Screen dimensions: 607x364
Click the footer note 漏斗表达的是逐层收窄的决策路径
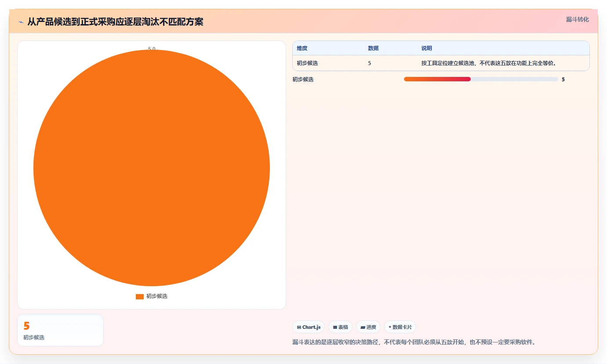414,342
